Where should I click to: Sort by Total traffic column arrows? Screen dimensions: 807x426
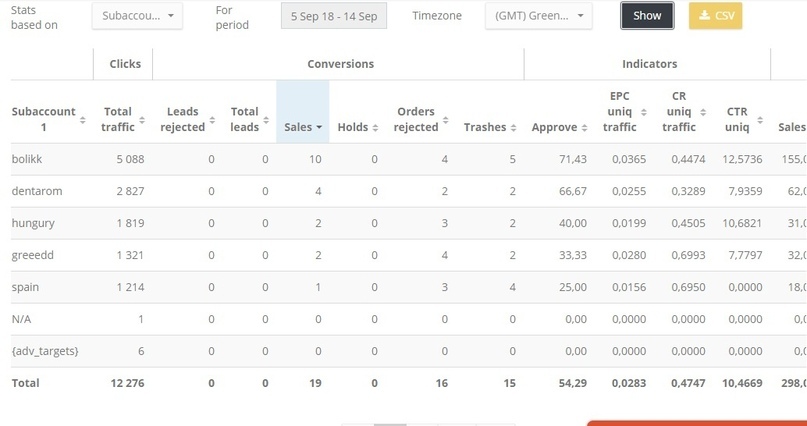[142, 120]
